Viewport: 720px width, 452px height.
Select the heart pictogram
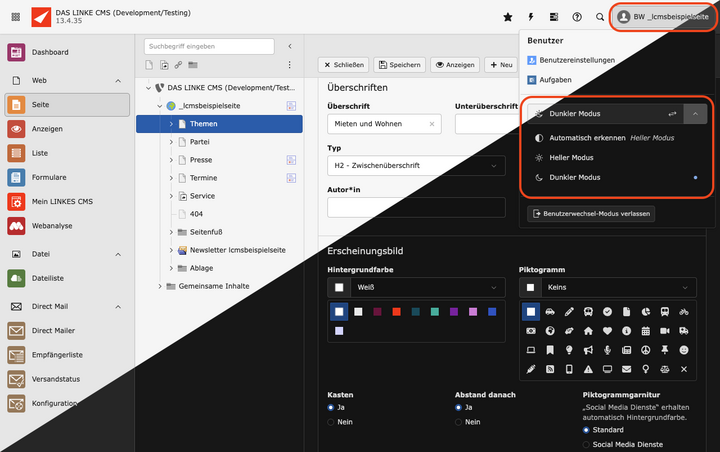click(x=607, y=331)
